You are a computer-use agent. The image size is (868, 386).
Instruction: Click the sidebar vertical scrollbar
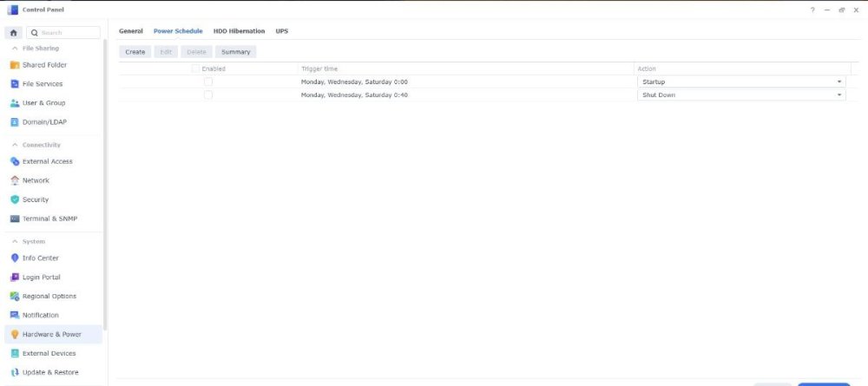click(105, 173)
